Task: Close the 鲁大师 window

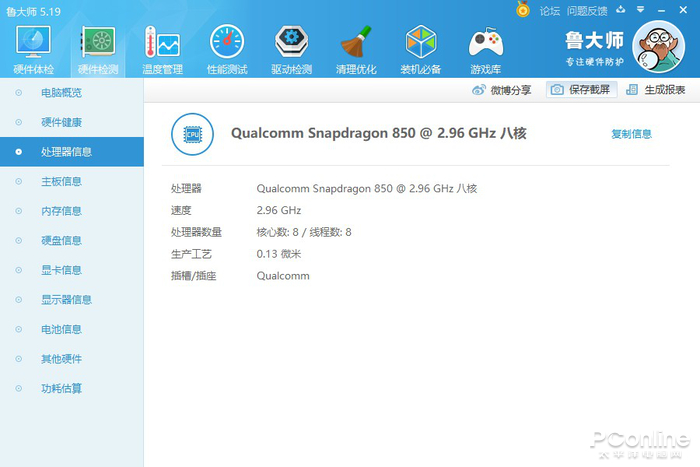Action: pos(683,9)
